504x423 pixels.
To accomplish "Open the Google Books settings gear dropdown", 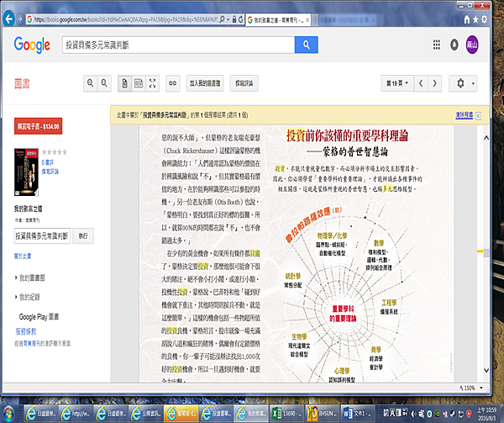I will [463, 83].
